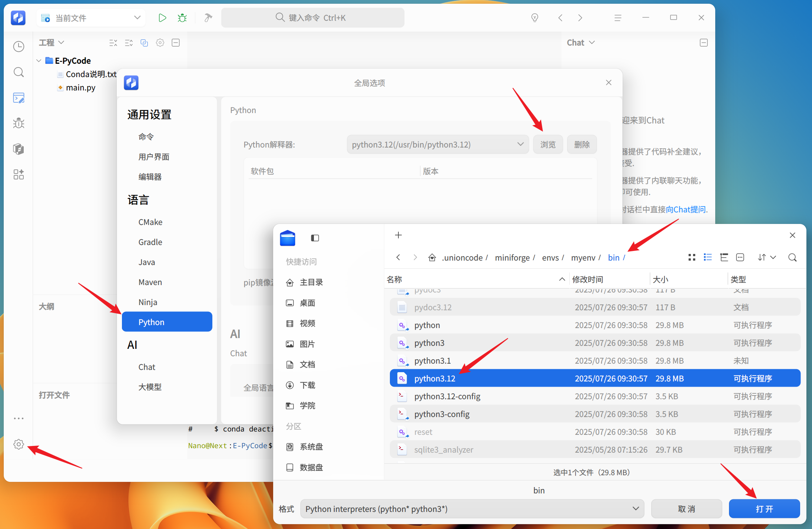Open main.py in the project tree

click(80, 87)
